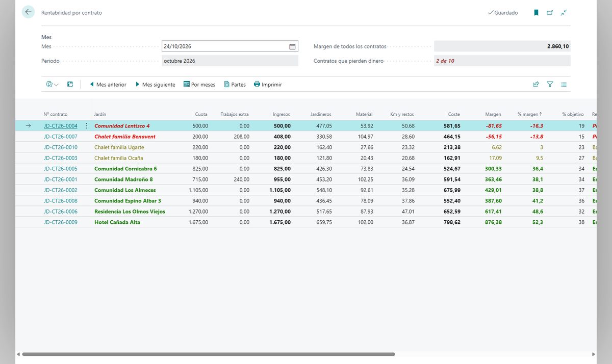
Task: Open contract link JD-CT26-0009
Action: click(x=61, y=222)
